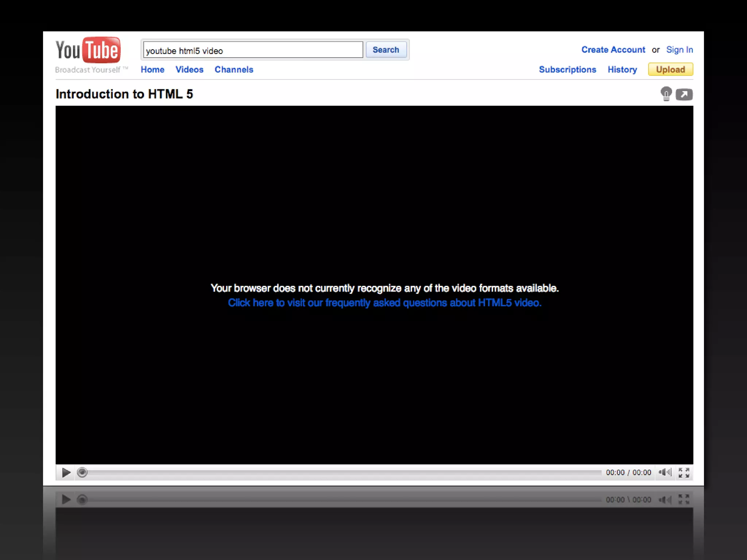Click the volume speaker icon
The image size is (747, 560).
tap(665, 472)
